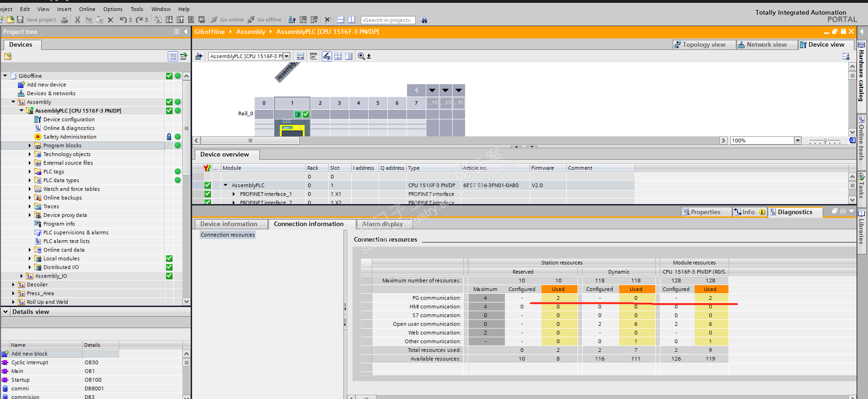Stop the CPU using the toolbar icon
This screenshot has height=399, width=868.
click(314, 20)
